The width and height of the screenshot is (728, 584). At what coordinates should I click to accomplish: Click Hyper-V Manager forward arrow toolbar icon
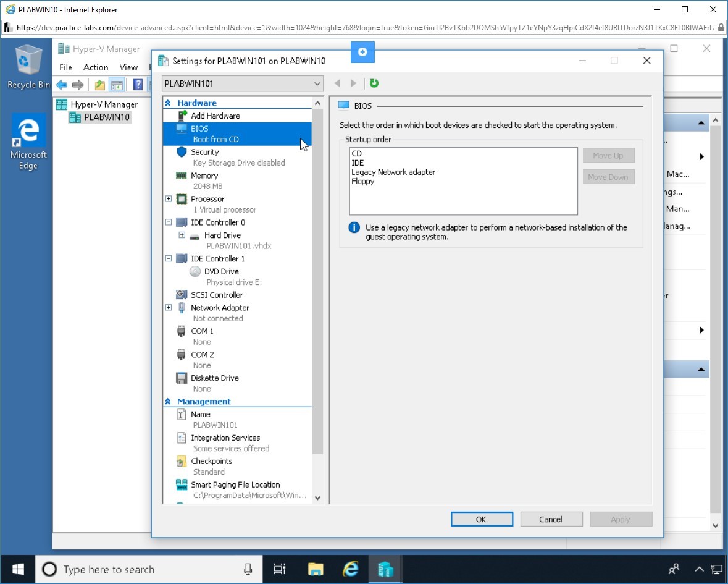click(x=78, y=85)
